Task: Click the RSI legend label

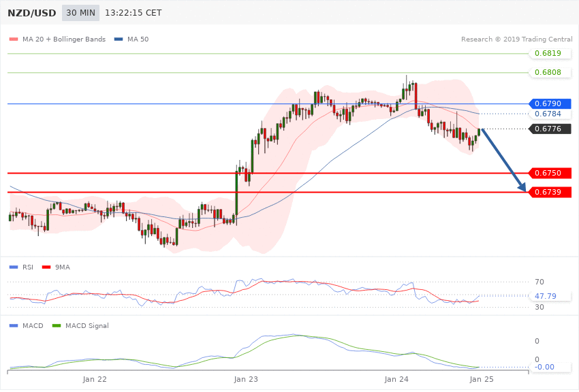Action: click(x=28, y=267)
